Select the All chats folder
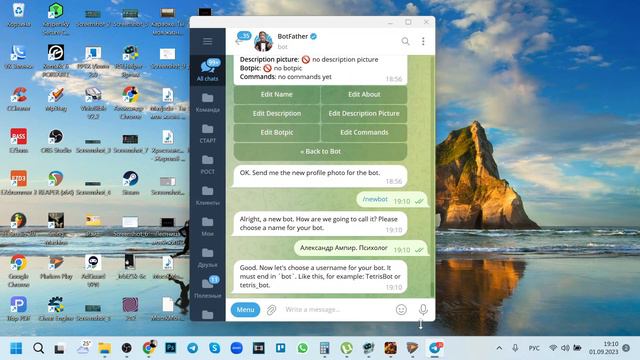This screenshot has width=640, height=360. point(207,70)
